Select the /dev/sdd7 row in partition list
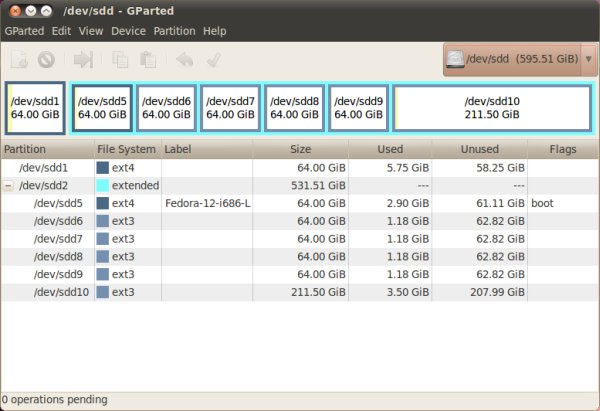This screenshot has height=411, width=600. point(300,239)
